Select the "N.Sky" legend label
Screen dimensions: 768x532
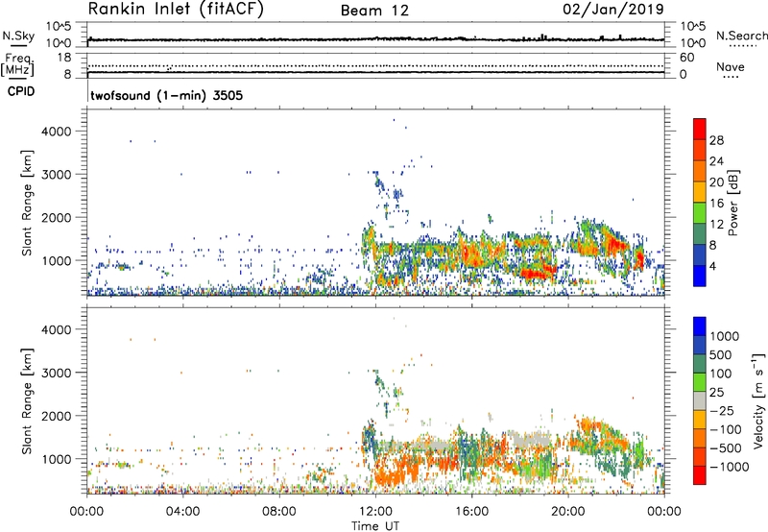click(18, 36)
